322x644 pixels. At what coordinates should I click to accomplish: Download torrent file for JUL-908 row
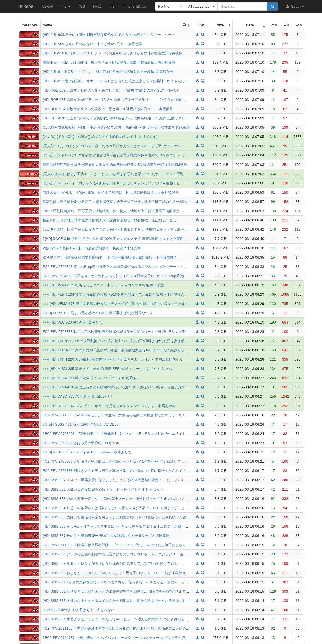197,35
